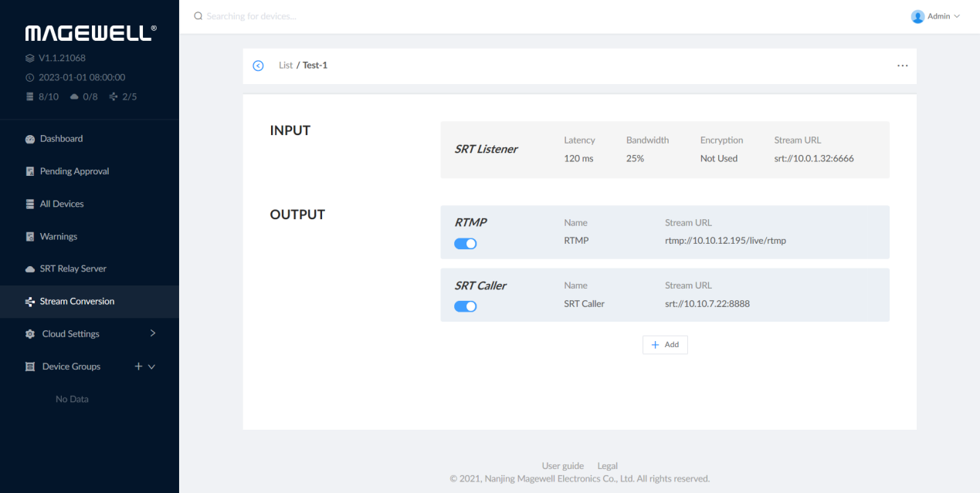Click the Dashboard gauge icon
Screen dimensions: 980x493
[x=30, y=139]
